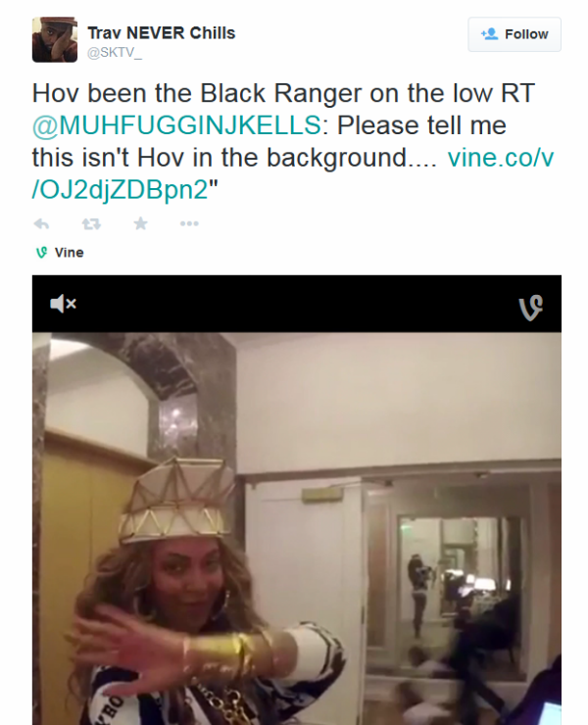This screenshot has width=588, height=725.
Task: Favorite the tweet with the star icon
Action: point(141,223)
